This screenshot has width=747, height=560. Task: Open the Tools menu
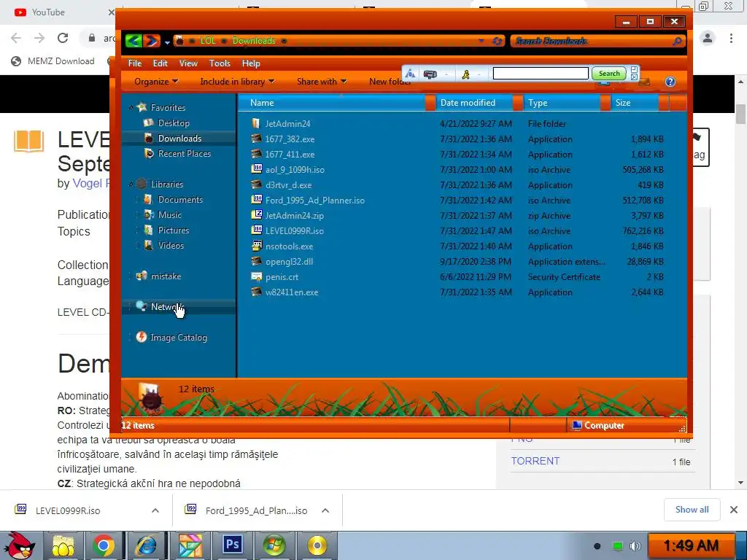(x=220, y=63)
